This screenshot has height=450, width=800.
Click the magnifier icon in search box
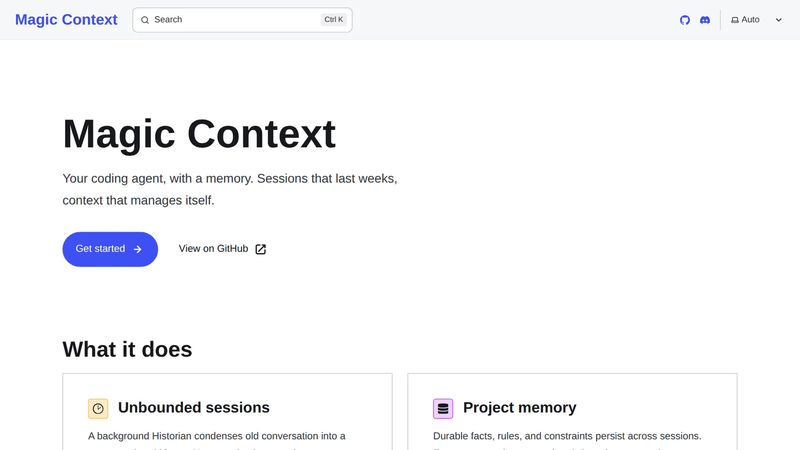pyautogui.click(x=145, y=20)
